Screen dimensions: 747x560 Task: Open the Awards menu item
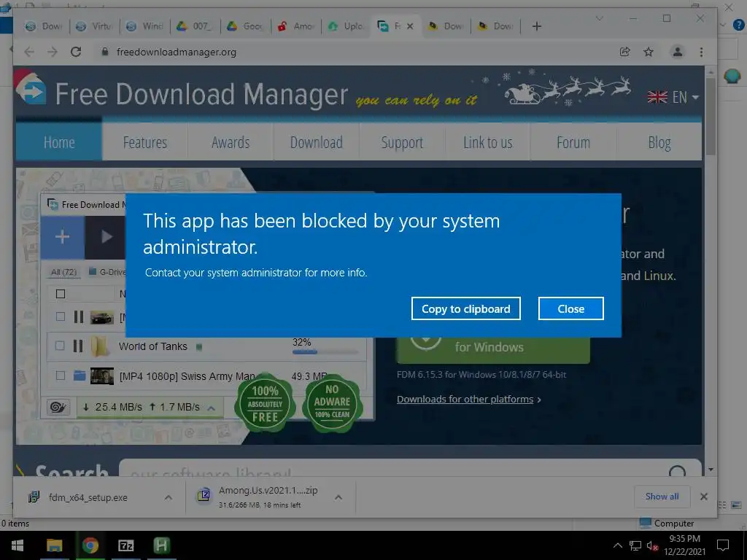click(x=231, y=142)
